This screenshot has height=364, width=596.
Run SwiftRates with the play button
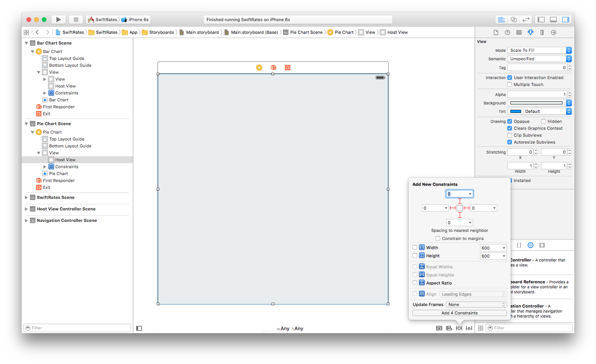tap(58, 19)
